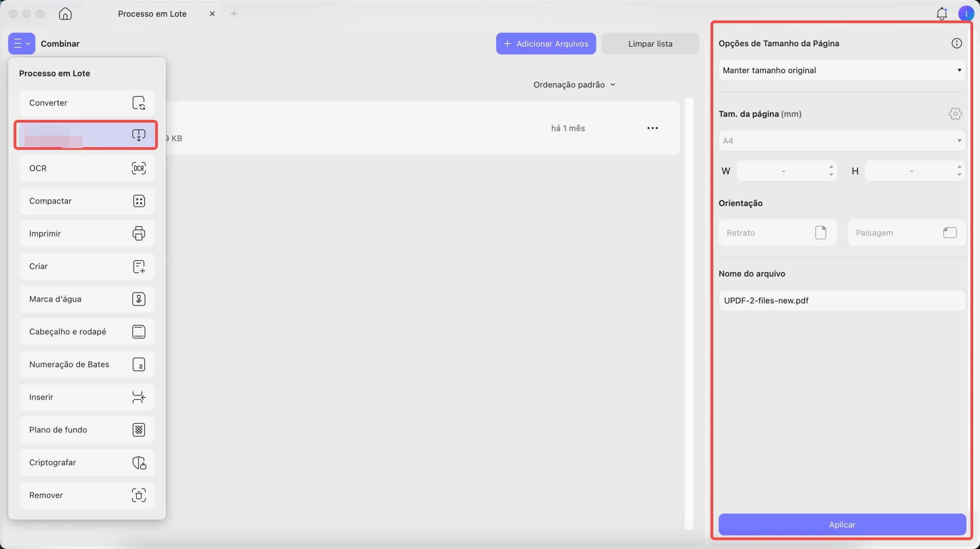Image resolution: width=980 pixels, height=549 pixels.
Task: Click the H height input field
Action: pyautogui.click(x=915, y=171)
